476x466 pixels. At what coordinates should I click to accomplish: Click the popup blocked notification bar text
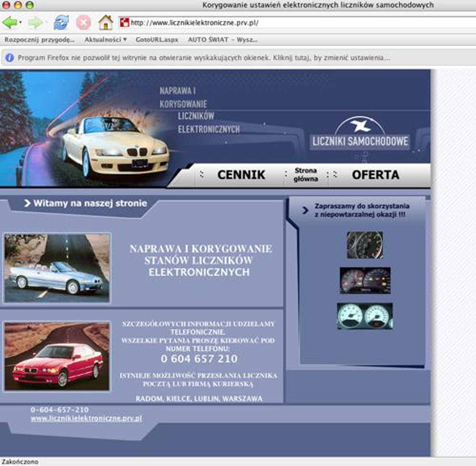coord(204,58)
